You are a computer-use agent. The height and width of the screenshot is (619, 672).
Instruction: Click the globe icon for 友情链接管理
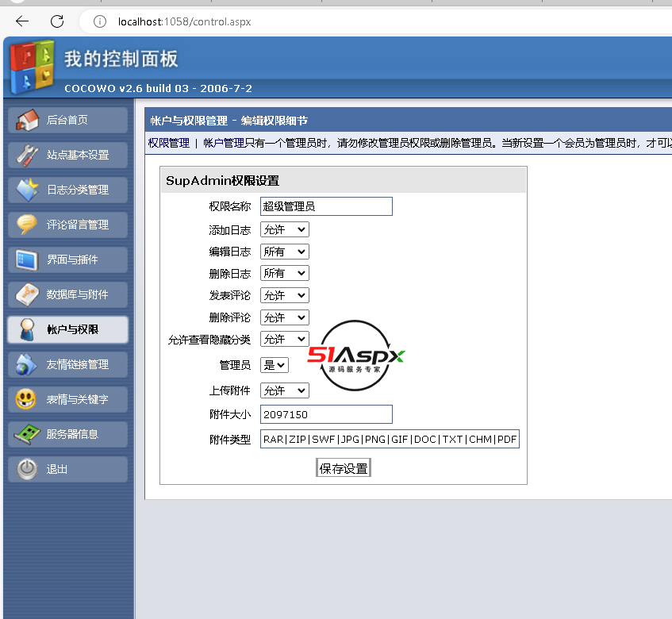tap(27, 364)
